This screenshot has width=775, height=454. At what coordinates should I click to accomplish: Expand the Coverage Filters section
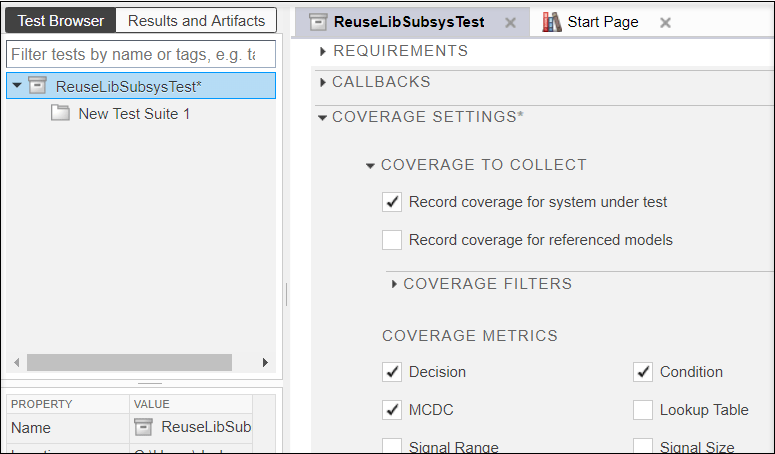point(394,284)
